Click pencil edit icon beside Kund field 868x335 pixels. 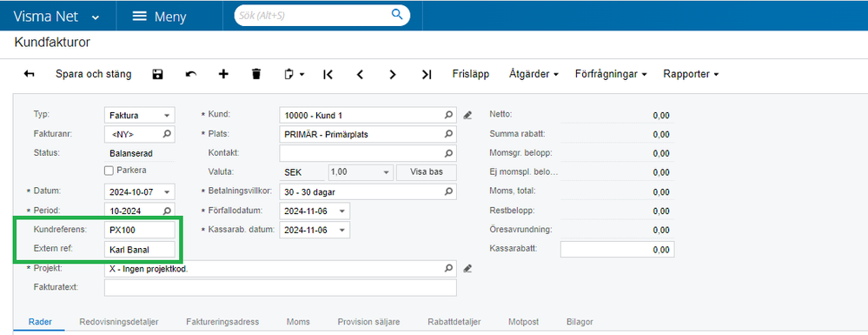point(467,116)
